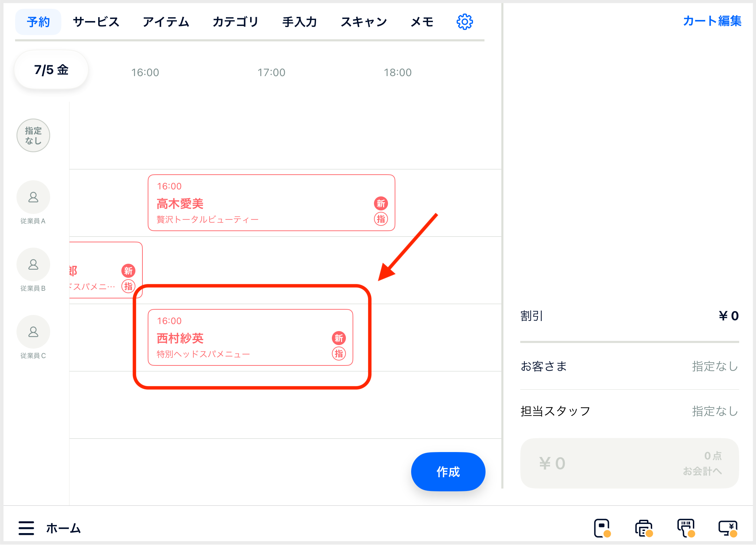Screen dimensions: 756x545
Task: Click 贅沢トータルビューティー menu text
Action: (x=207, y=220)
